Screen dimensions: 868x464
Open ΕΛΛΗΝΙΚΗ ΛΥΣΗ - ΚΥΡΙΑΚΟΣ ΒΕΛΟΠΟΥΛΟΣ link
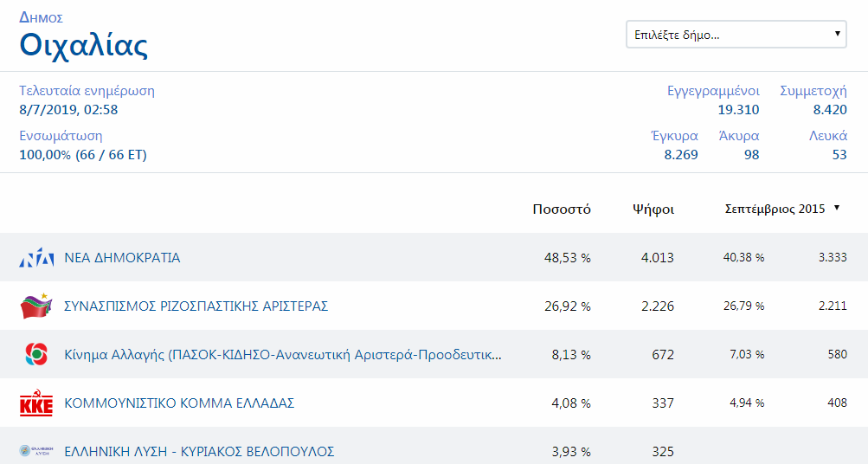tap(199, 451)
